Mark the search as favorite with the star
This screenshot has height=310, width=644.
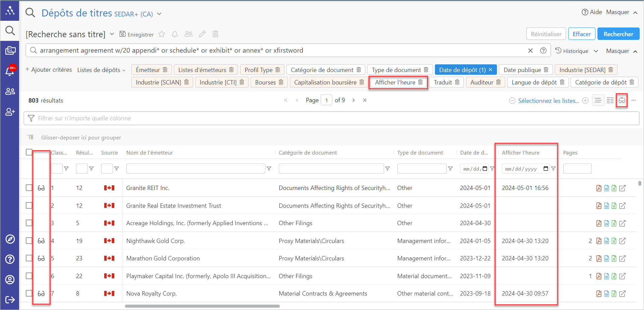tap(162, 34)
